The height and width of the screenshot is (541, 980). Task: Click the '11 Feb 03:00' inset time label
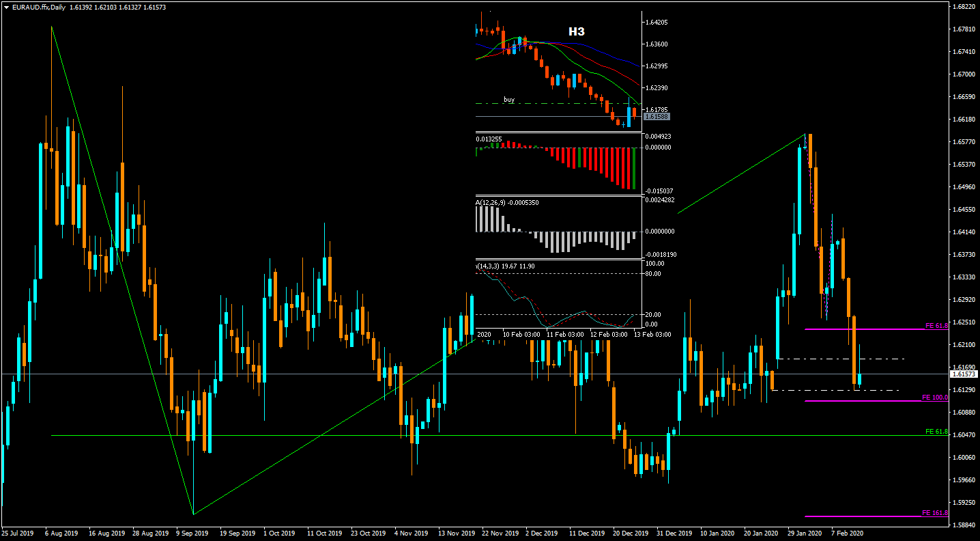(x=564, y=335)
